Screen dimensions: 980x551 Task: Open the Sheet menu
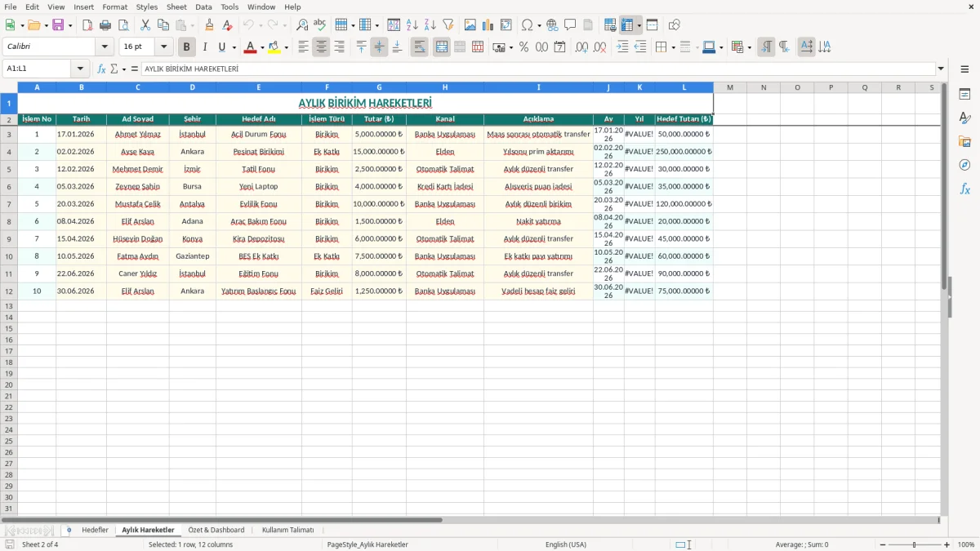(176, 7)
